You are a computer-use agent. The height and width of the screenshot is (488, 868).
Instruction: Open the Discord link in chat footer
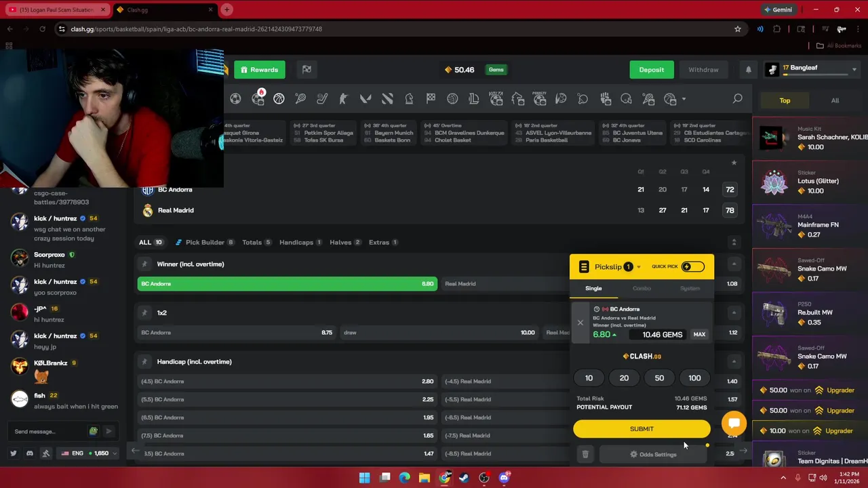[x=29, y=453]
